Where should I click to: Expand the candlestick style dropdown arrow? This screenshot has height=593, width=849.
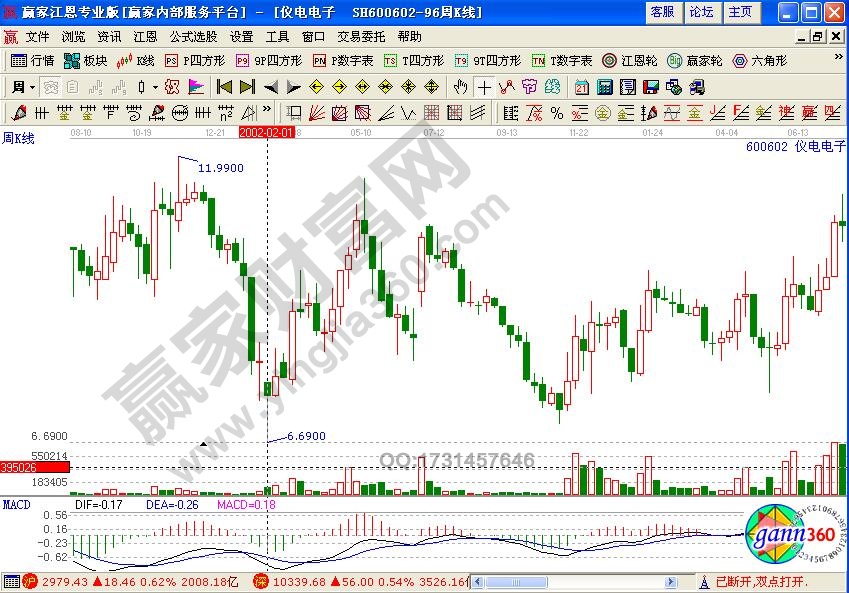(154, 86)
